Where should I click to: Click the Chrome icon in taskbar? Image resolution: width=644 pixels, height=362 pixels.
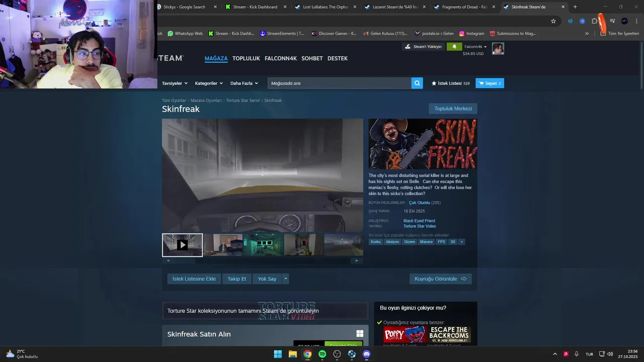click(307, 354)
